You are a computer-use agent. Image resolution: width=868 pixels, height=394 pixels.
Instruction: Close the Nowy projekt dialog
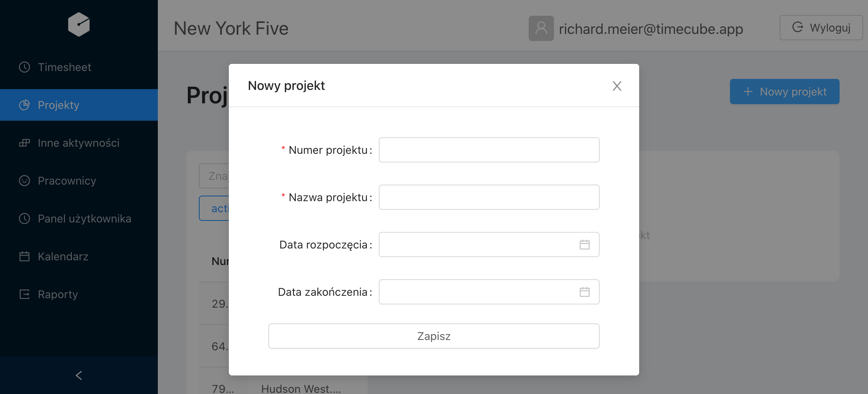pos(617,86)
